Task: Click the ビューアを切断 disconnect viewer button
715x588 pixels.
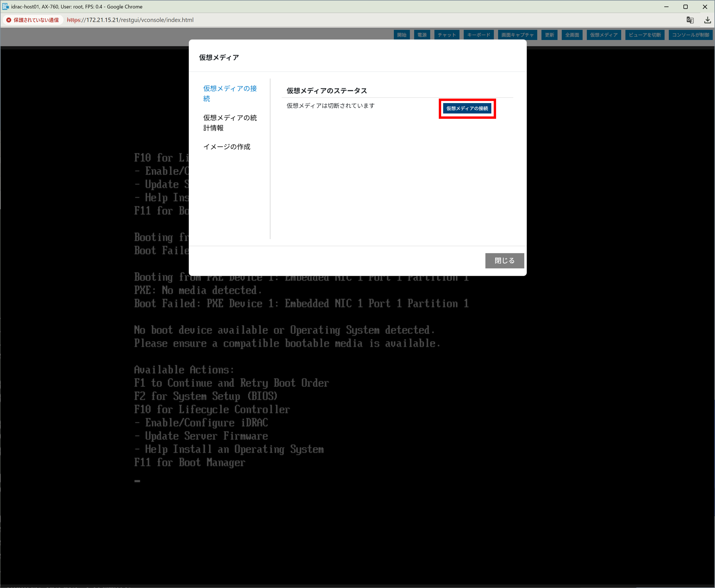Action: 644,35
